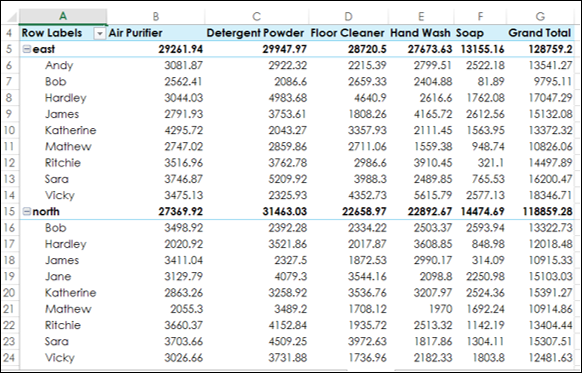Click the Floor Cleaner header cell
Screen dimensions: 582x373
pyautogui.click(x=349, y=33)
